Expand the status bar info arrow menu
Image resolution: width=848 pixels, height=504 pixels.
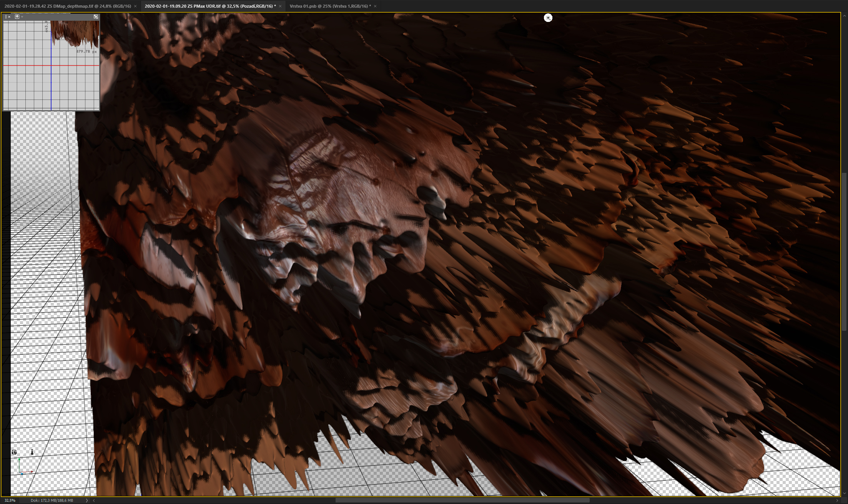87,500
